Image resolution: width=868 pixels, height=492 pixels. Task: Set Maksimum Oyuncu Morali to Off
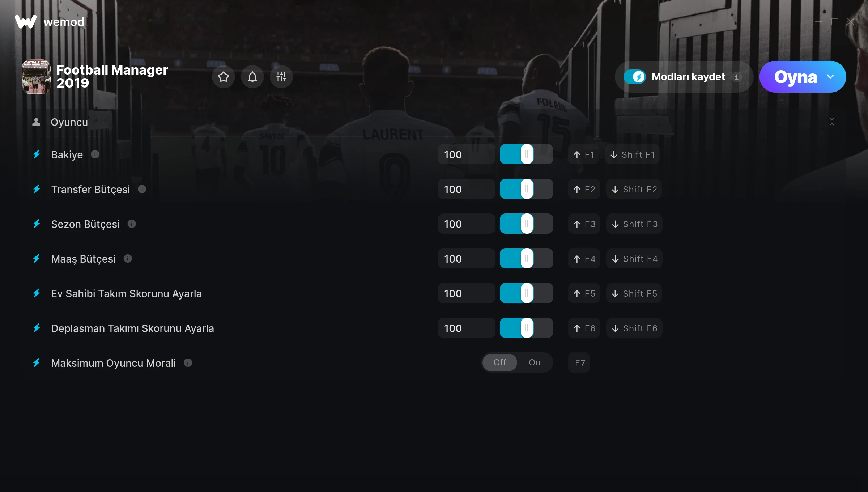point(500,362)
